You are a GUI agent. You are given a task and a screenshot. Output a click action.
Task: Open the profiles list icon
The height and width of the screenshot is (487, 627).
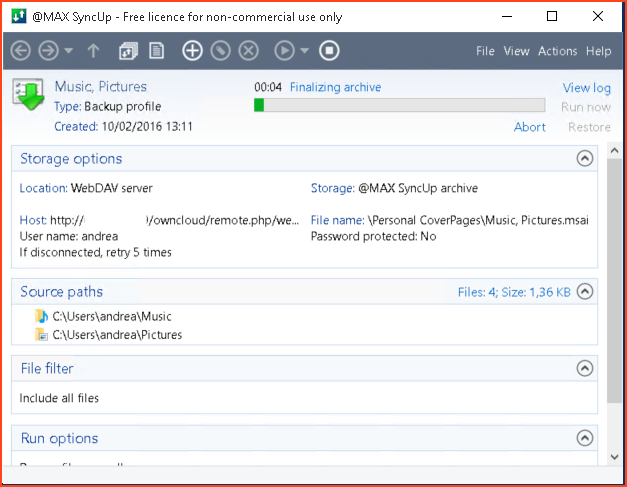[128, 51]
